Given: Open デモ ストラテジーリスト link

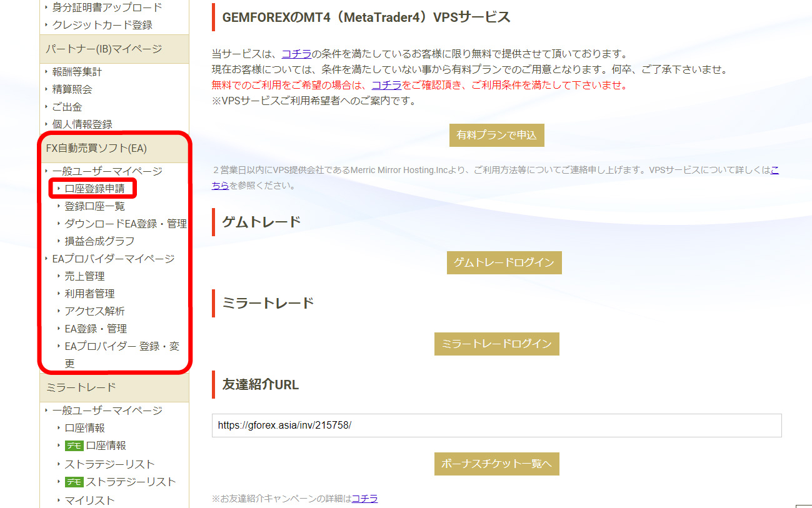Looking at the screenshot, I should 121,482.
